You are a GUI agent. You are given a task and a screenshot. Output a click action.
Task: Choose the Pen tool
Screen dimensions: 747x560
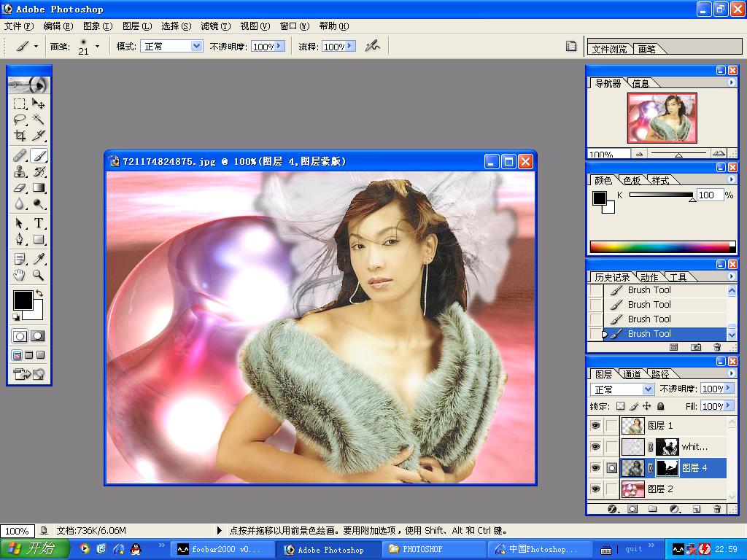click(20, 239)
